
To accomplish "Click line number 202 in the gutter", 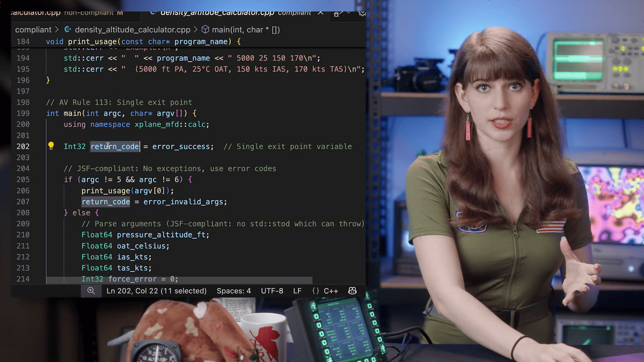I will tap(23, 146).
